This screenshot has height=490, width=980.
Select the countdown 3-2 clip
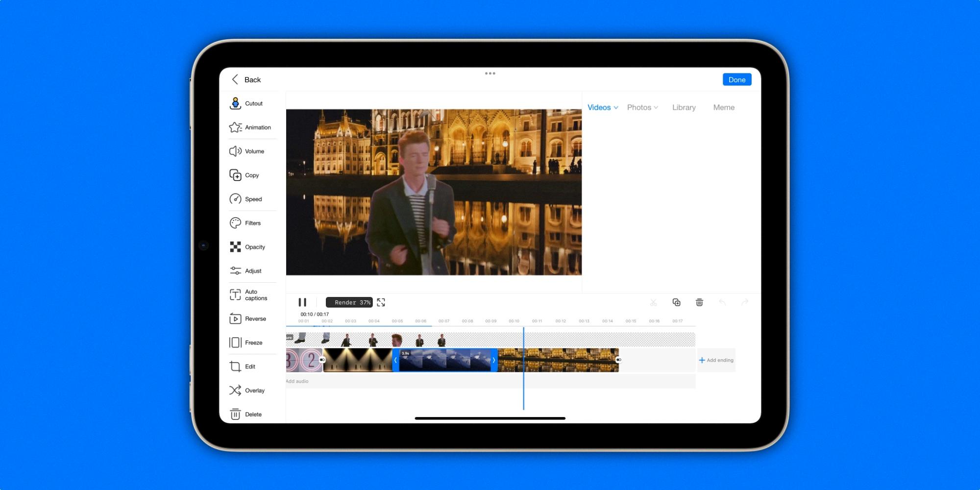304,360
